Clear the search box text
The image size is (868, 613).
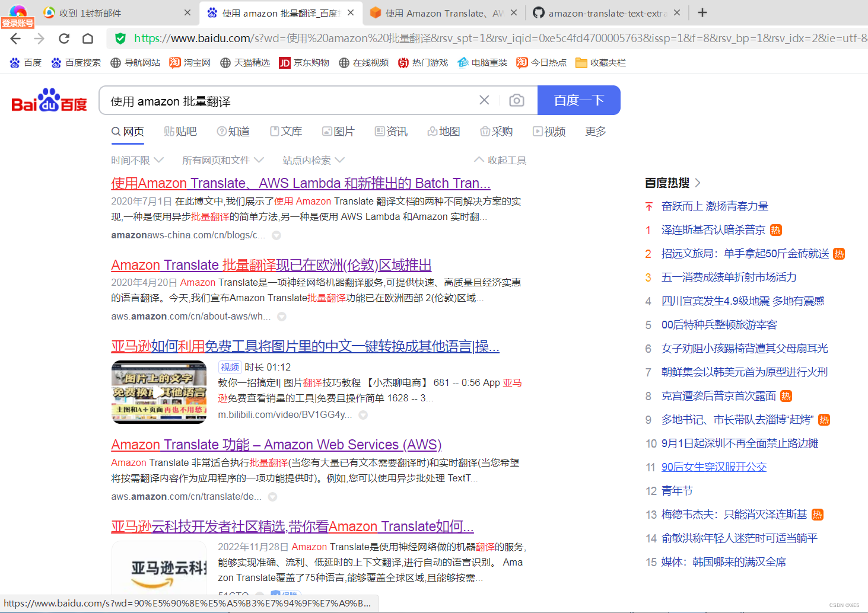tap(484, 100)
